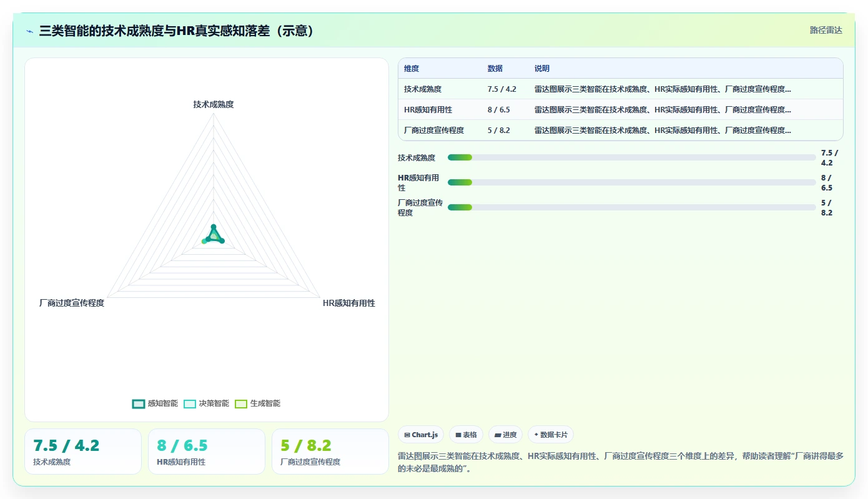This screenshot has height=499, width=868.
Task: Click the 决策智能 legend color box
Action: click(190, 403)
